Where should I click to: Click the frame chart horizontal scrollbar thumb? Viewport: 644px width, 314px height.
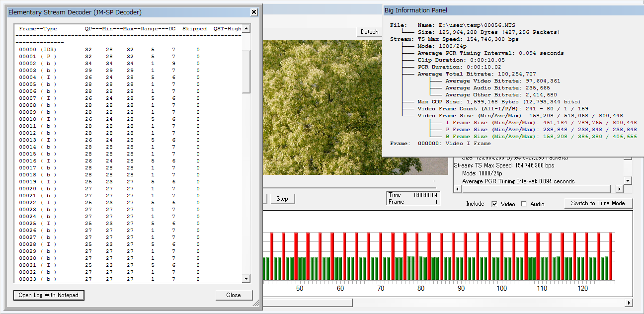coord(307,303)
